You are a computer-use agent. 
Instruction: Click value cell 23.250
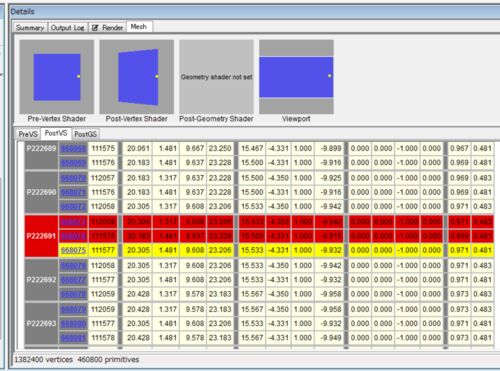pos(220,148)
